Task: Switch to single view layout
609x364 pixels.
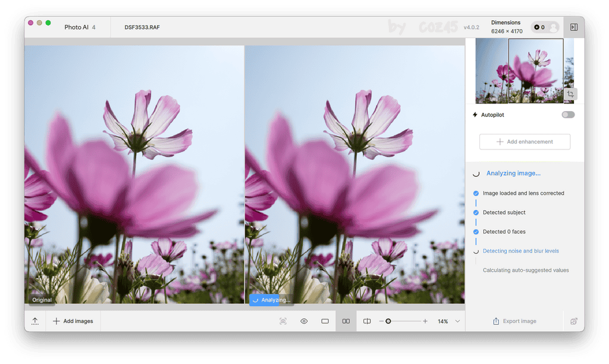Action: tap(325, 321)
